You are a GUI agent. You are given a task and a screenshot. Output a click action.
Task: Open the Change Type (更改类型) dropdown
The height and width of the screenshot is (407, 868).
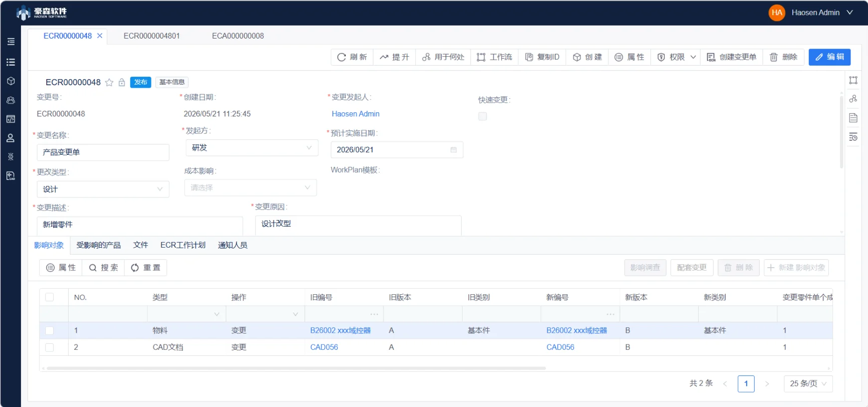click(103, 189)
